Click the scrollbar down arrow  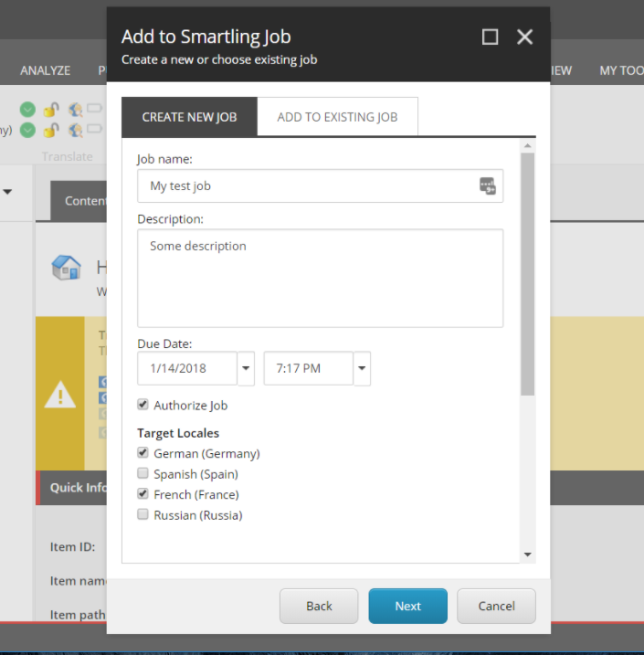coord(527,555)
